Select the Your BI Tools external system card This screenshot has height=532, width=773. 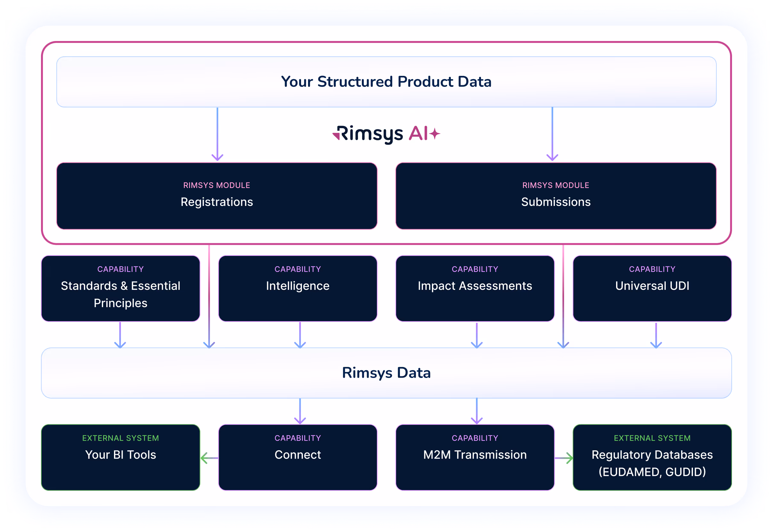(x=120, y=457)
